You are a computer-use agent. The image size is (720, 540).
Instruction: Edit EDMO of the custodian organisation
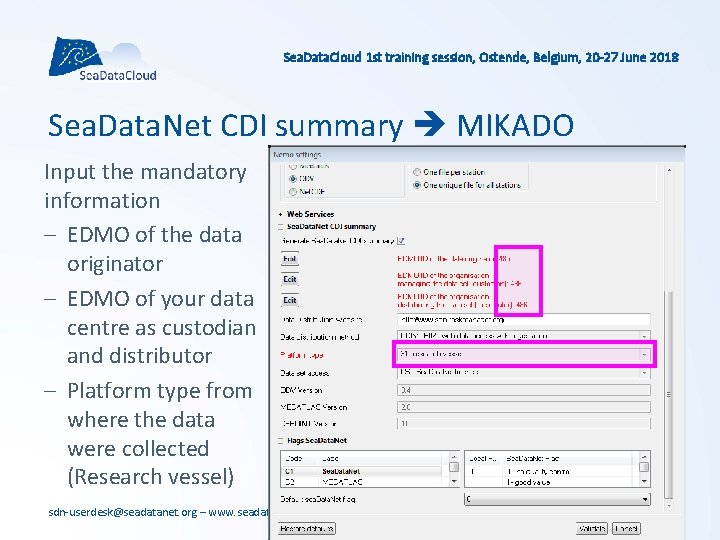pos(289,280)
